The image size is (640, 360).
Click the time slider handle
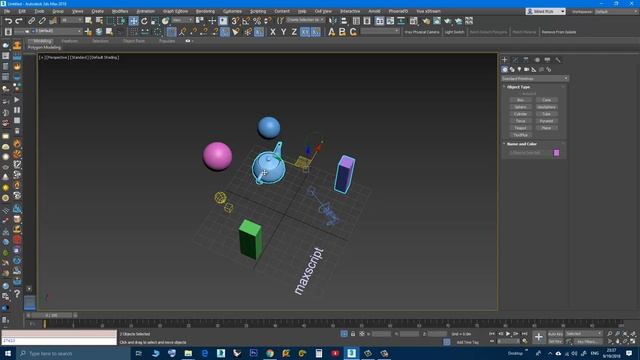point(52,315)
